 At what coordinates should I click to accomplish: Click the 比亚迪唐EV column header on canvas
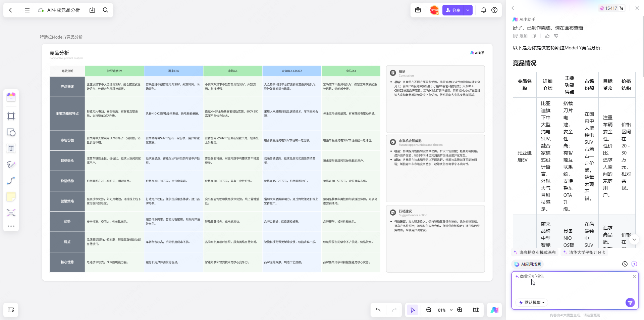[114, 71]
